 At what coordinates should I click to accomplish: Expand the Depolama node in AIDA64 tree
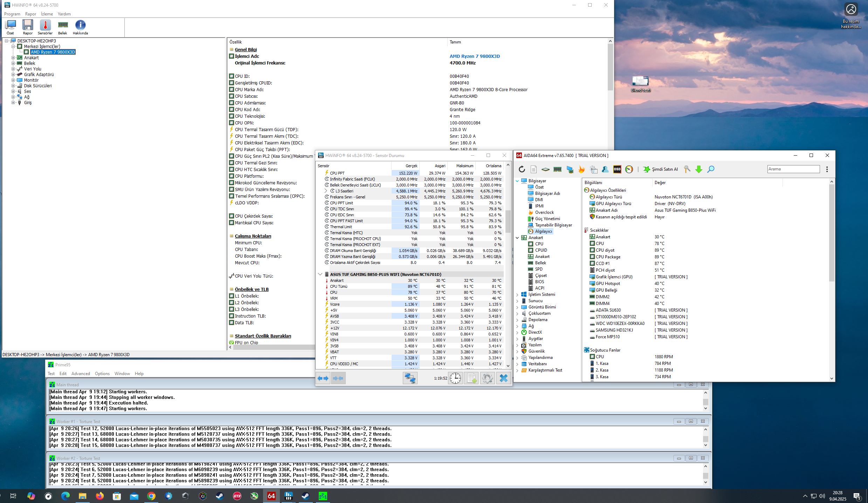pos(517,320)
